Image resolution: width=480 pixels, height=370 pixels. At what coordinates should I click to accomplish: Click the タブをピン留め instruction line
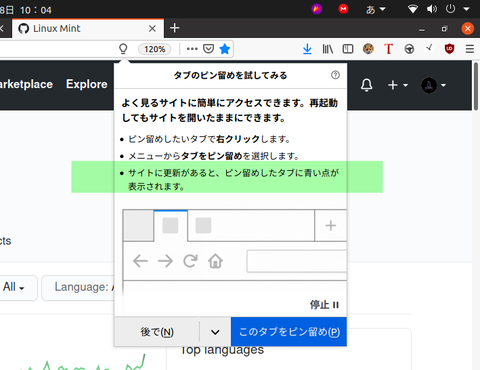click(214, 156)
